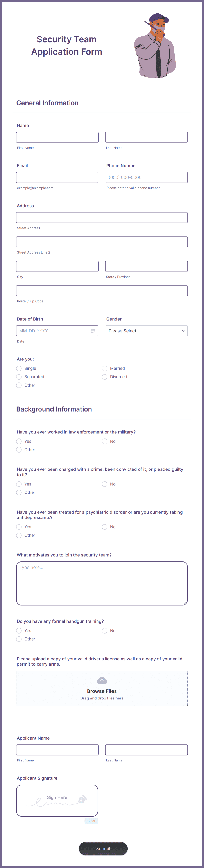Choose Yes for formal handgun training
This screenshot has height=868, width=204.
tap(19, 630)
